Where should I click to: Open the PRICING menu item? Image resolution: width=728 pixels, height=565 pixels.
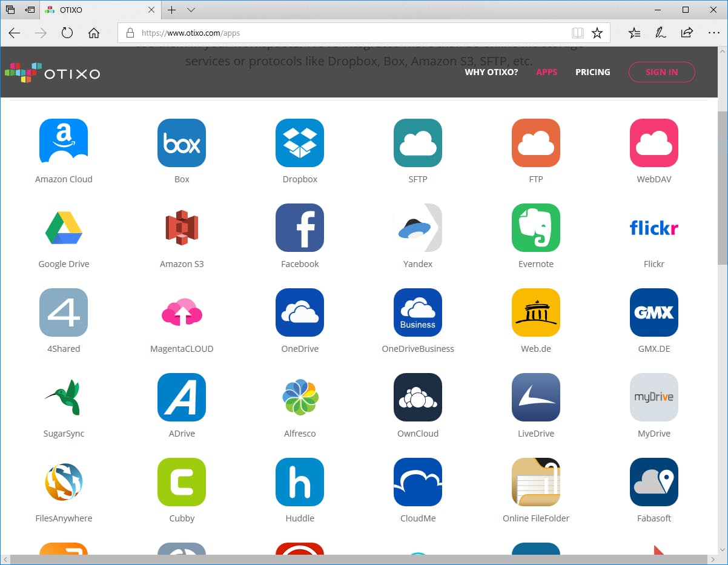[592, 72]
